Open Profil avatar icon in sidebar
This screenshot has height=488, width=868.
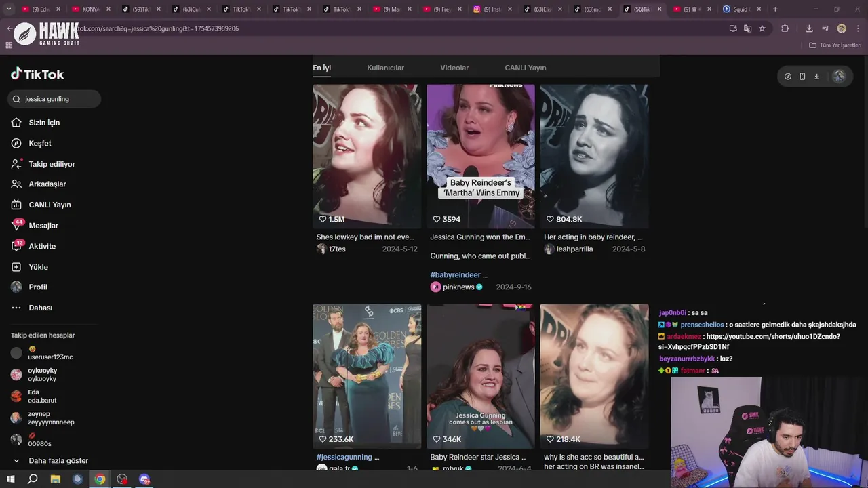(16, 287)
